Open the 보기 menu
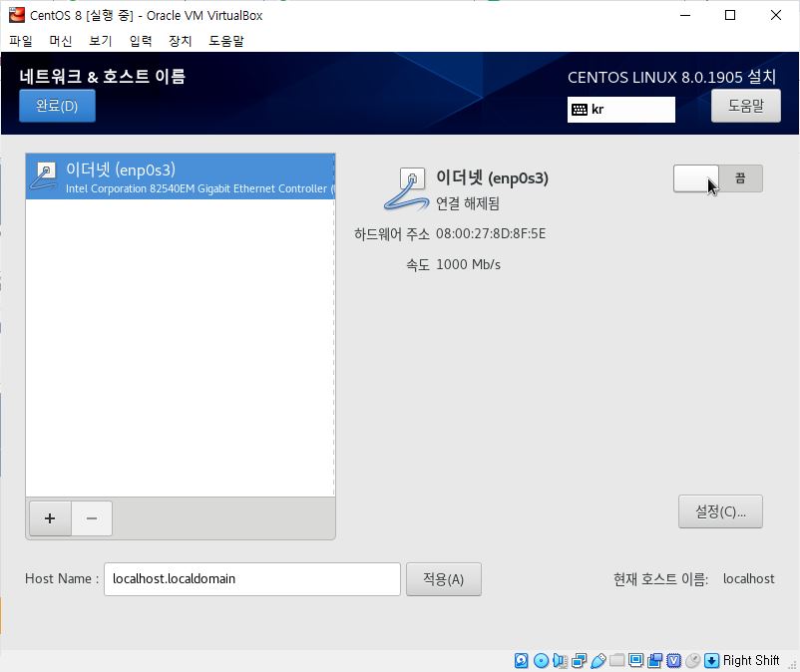This screenshot has width=800, height=672. point(100,41)
